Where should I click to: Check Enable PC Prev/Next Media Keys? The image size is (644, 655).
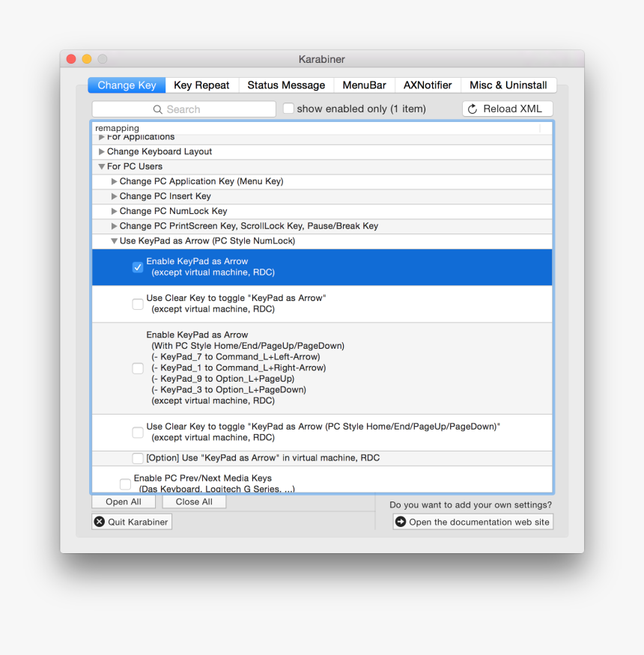(x=125, y=484)
